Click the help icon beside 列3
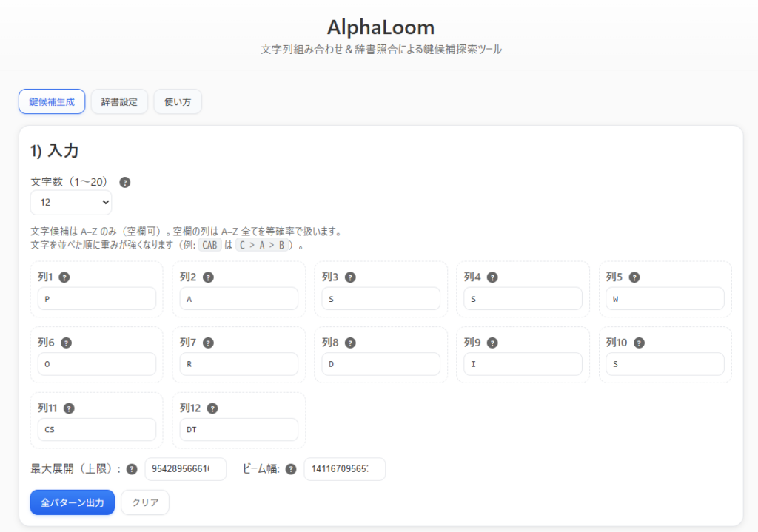758x532 pixels. [350, 277]
